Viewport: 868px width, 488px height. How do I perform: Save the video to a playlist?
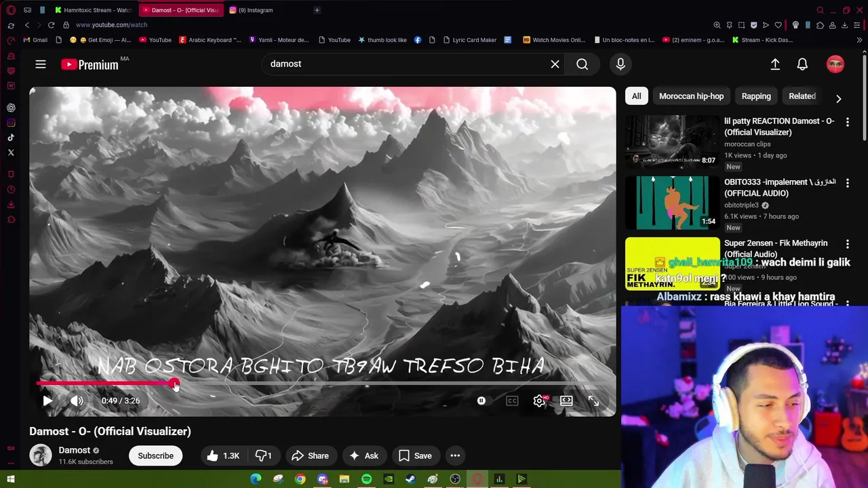click(x=415, y=455)
